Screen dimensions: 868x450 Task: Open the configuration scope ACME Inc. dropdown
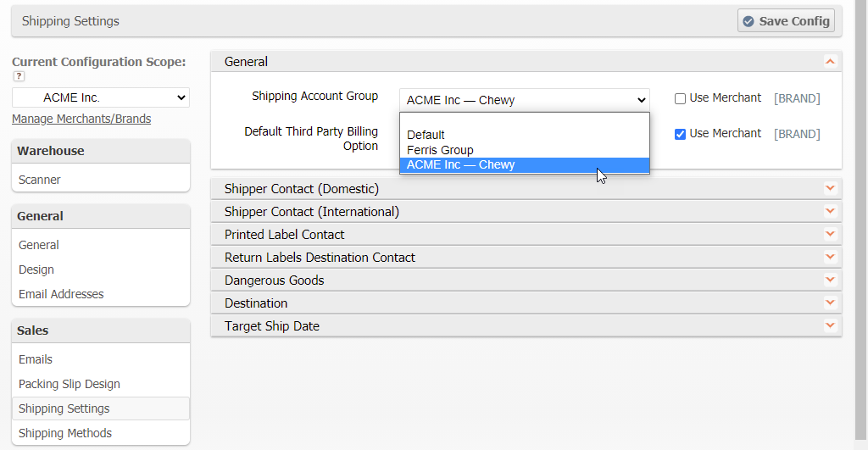101,97
